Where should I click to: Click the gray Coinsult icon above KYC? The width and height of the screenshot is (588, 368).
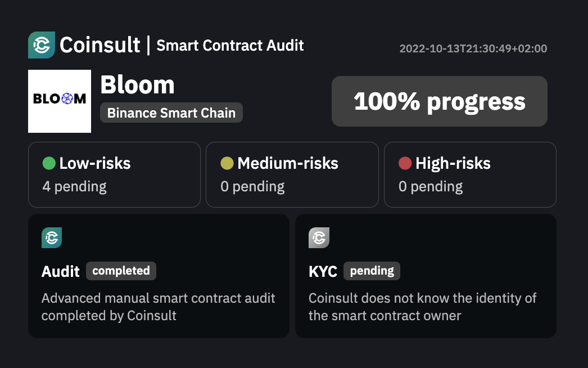[319, 238]
